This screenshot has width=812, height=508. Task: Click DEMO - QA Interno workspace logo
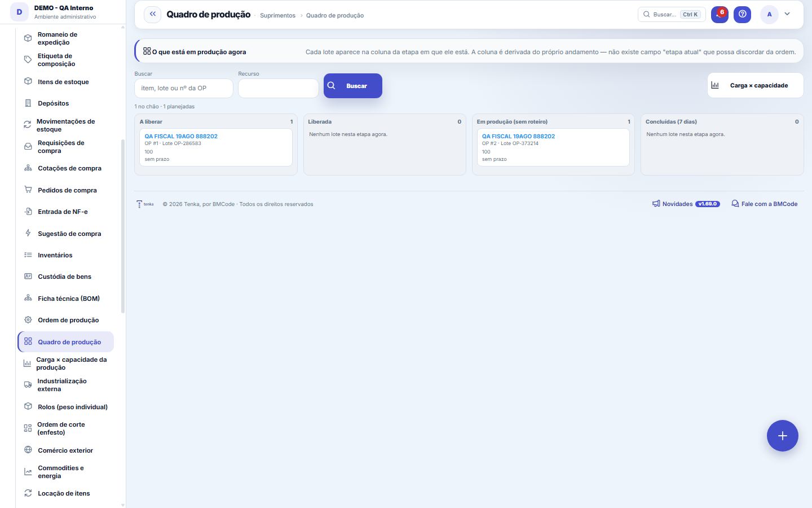point(19,12)
